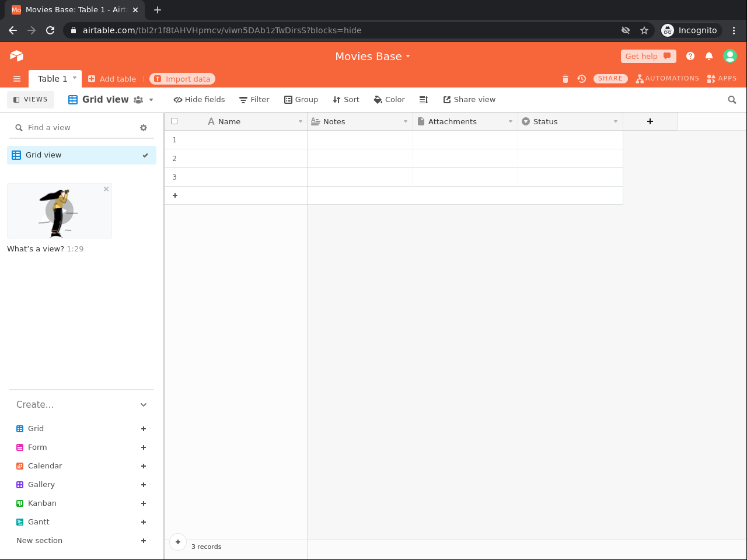Open the help question mark icon

click(690, 56)
